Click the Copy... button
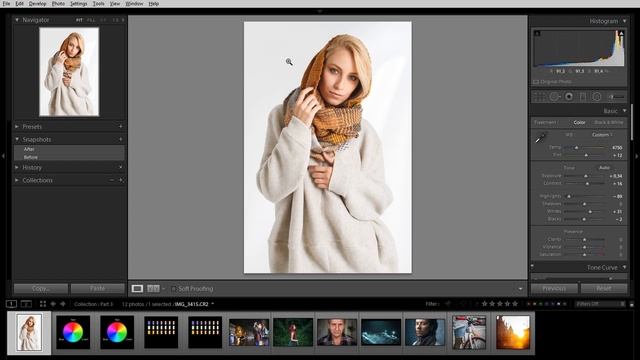This screenshot has height=360, width=640. (x=41, y=289)
